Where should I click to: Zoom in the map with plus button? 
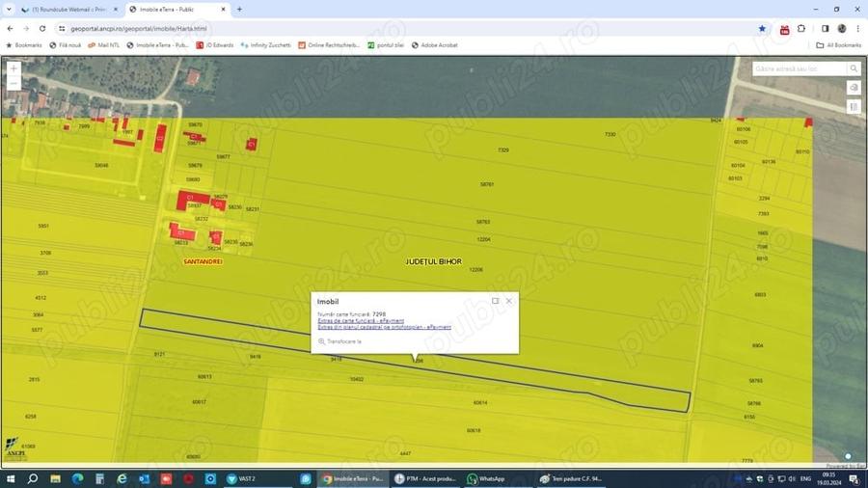(14, 68)
